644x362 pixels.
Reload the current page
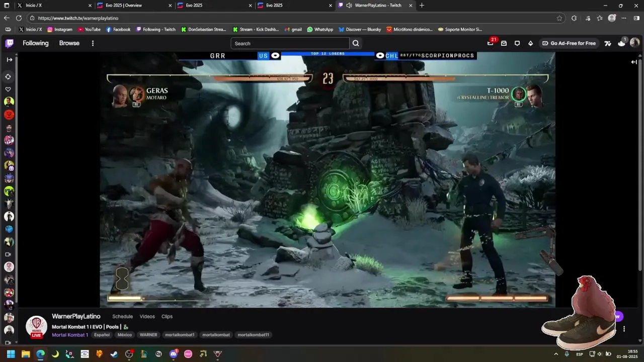(19, 18)
